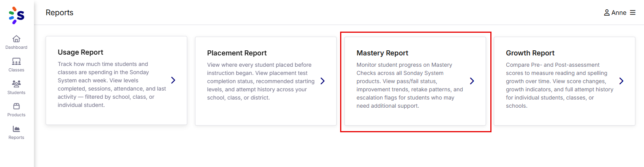Image resolution: width=644 pixels, height=167 pixels.
Task: Open the Students sidebar icon
Action: [16, 84]
